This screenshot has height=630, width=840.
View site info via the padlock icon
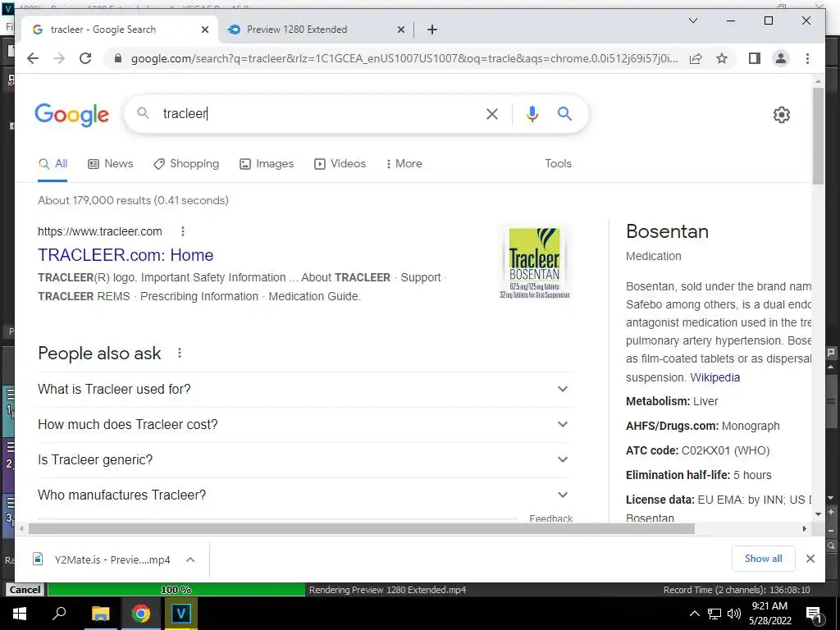[118, 58]
